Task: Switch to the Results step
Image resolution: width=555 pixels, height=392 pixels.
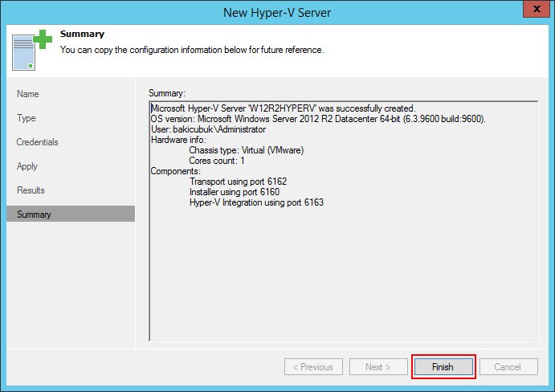Action: [31, 190]
